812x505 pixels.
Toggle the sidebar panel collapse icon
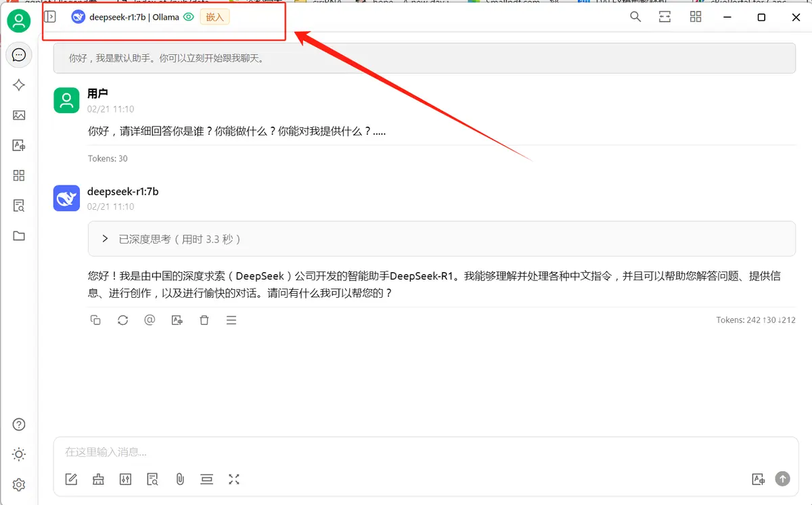coord(50,17)
